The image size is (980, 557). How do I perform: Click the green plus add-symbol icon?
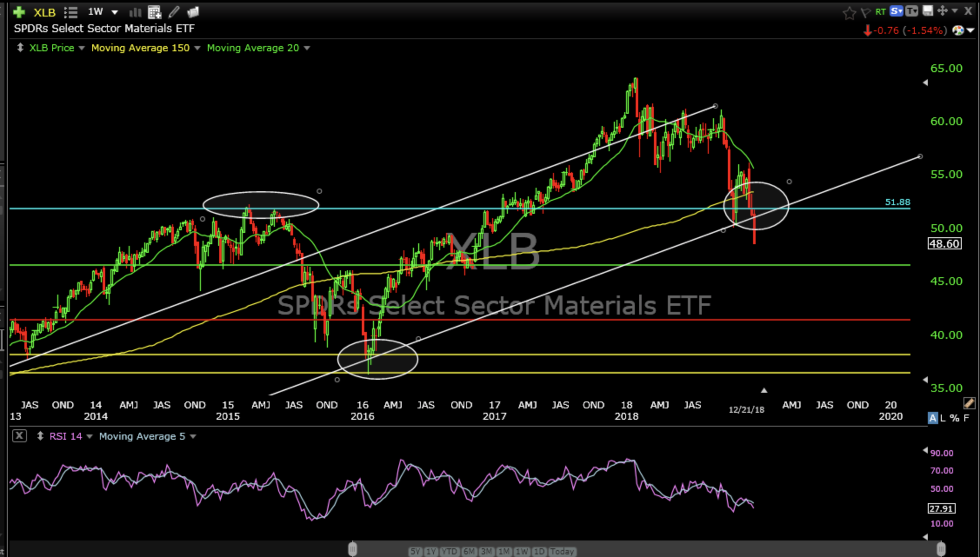point(19,12)
